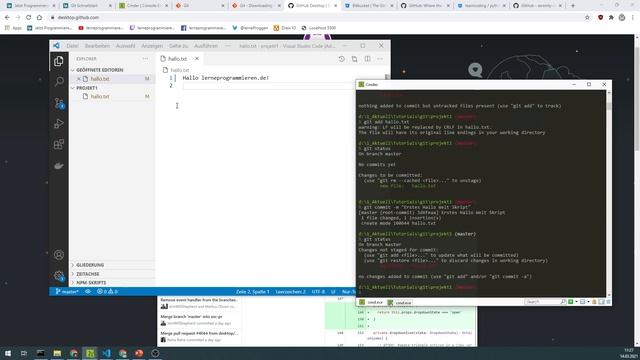Screen dimensions: 640x360
Task: Open the Bearbeiten menu in VS Code
Action: [97, 46]
